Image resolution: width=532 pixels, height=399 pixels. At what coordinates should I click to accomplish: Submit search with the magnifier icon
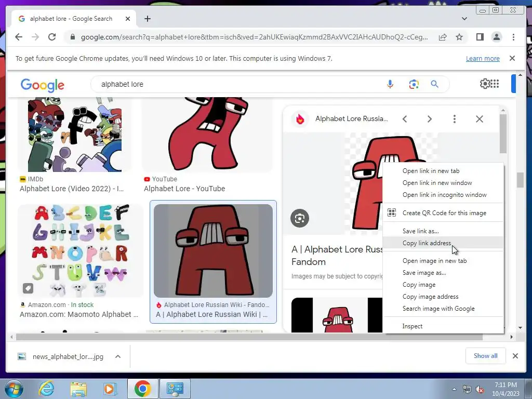(434, 84)
